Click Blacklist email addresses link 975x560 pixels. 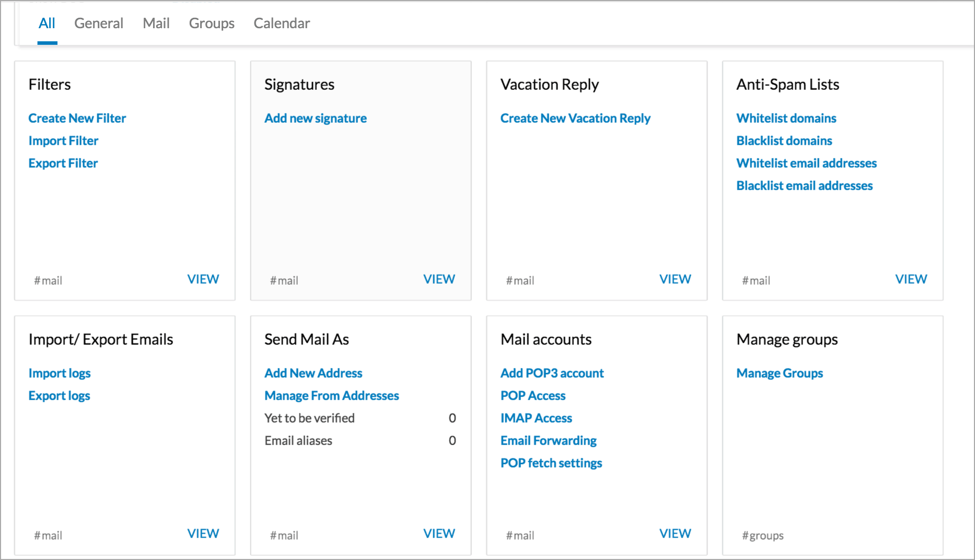click(804, 186)
